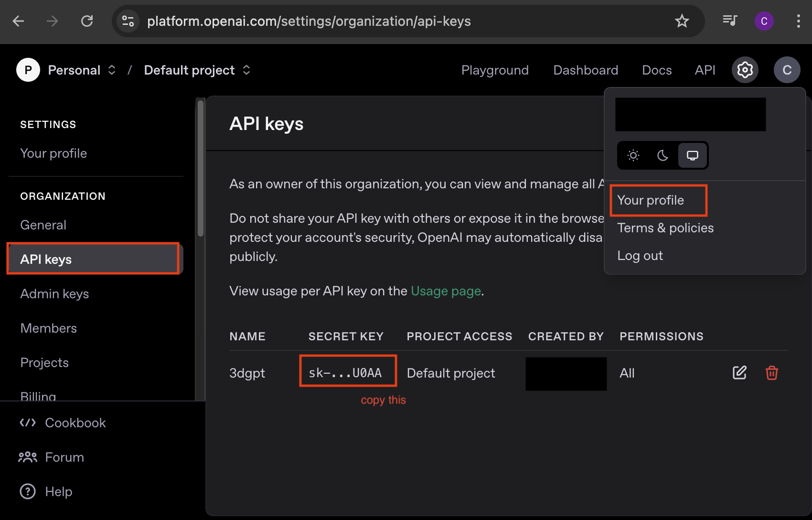Click the Personal organization P avatar
The image size is (812, 520).
28,70
